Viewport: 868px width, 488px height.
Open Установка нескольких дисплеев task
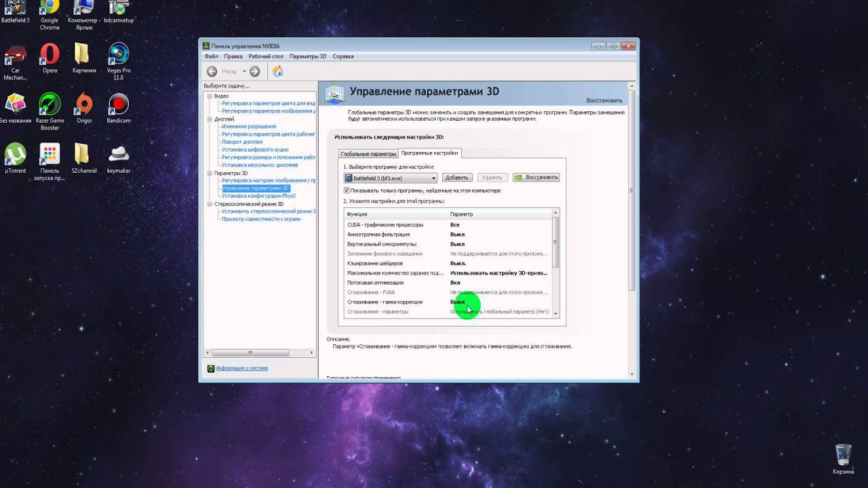click(x=260, y=165)
